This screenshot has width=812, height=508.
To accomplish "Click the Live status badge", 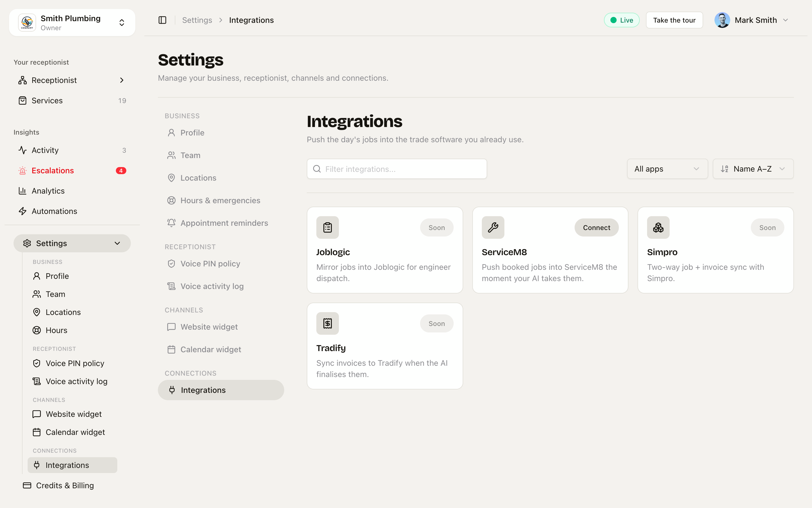I will click(x=622, y=20).
